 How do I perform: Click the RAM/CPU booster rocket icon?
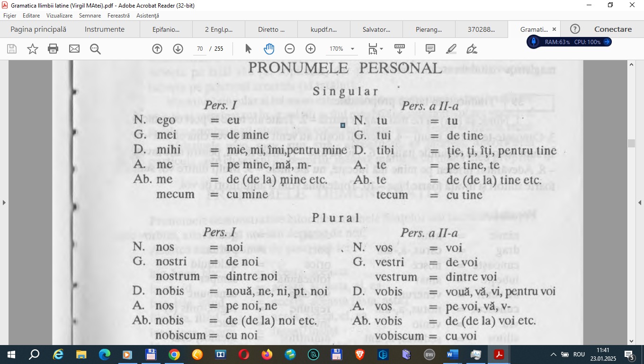click(534, 42)
